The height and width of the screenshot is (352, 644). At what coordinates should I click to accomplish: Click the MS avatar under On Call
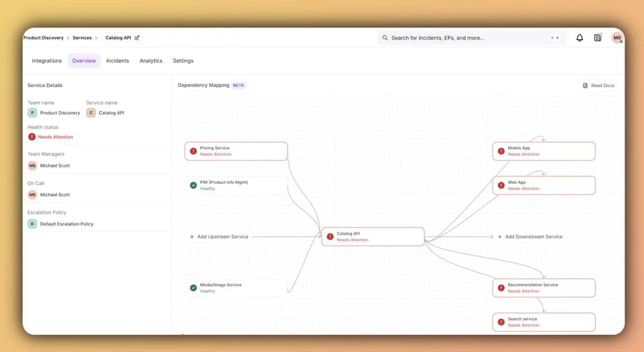pos(32,195)
